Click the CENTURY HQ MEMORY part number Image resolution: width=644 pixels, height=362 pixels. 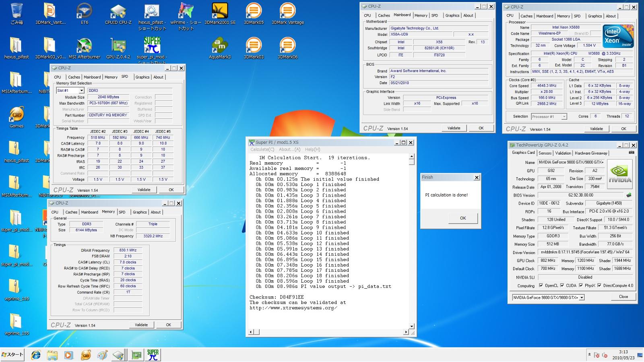(x=108, y=115)
